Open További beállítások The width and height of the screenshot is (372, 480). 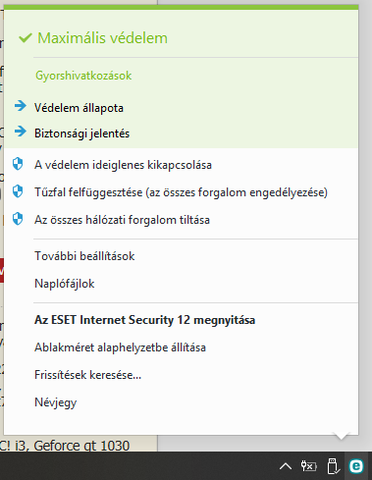point(85,256)
